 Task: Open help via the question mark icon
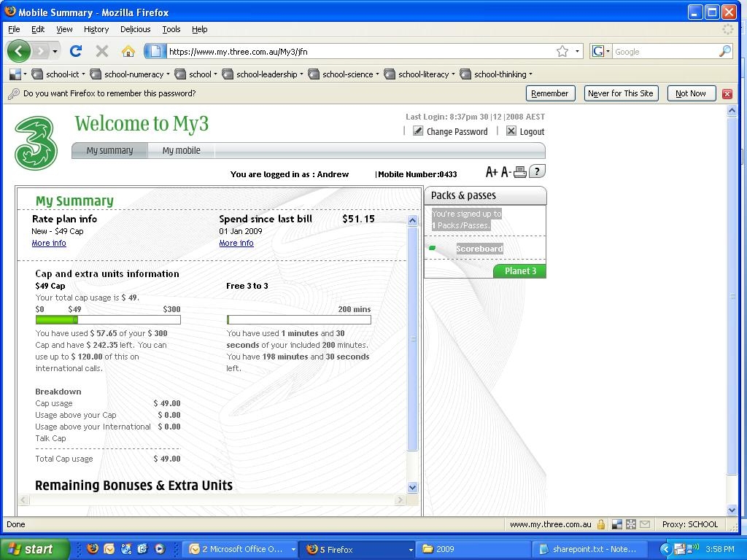tap(537, 171)
